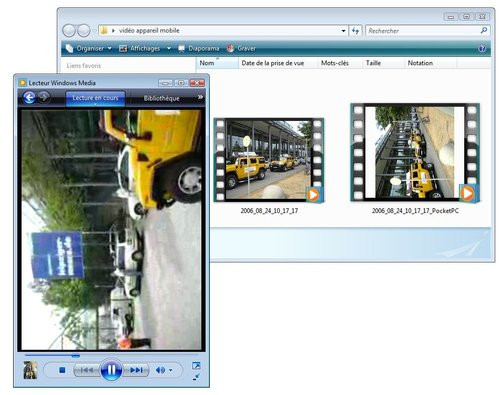Open Explorer help icon
500x395 pixels.
(482, 49)
